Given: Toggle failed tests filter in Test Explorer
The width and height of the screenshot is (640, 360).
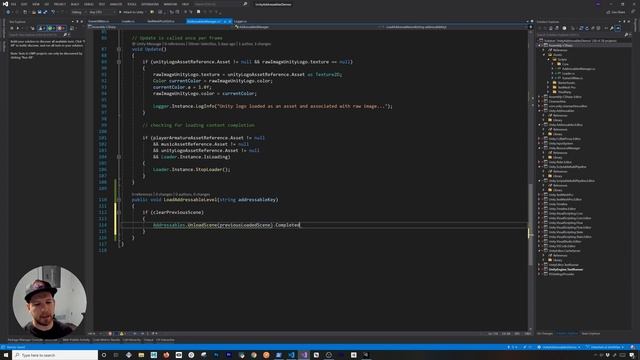Looking at the screenshot, I should pos(60,28).
